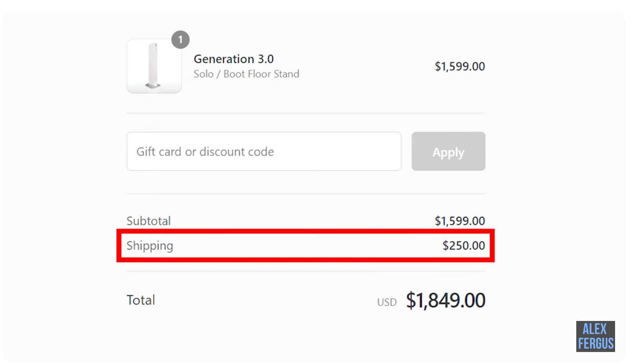632x364 pixels.
Task: Focus the gift card or discount code field
Action: (x=264, y=151)
